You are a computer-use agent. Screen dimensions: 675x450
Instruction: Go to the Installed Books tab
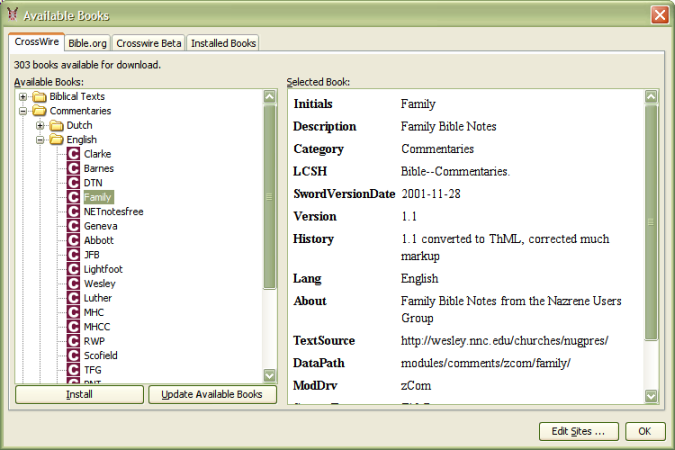[x=223, y=43]
